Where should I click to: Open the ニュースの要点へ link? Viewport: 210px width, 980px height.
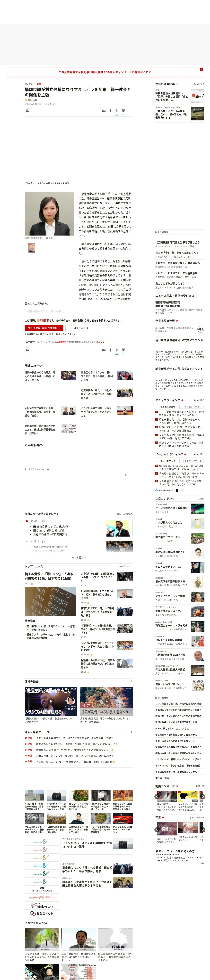[125, 514]
